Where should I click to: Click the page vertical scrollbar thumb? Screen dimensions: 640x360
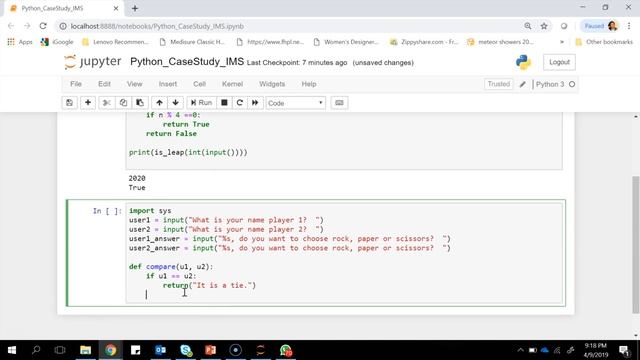pyautogui.click(x=636, y=245)
